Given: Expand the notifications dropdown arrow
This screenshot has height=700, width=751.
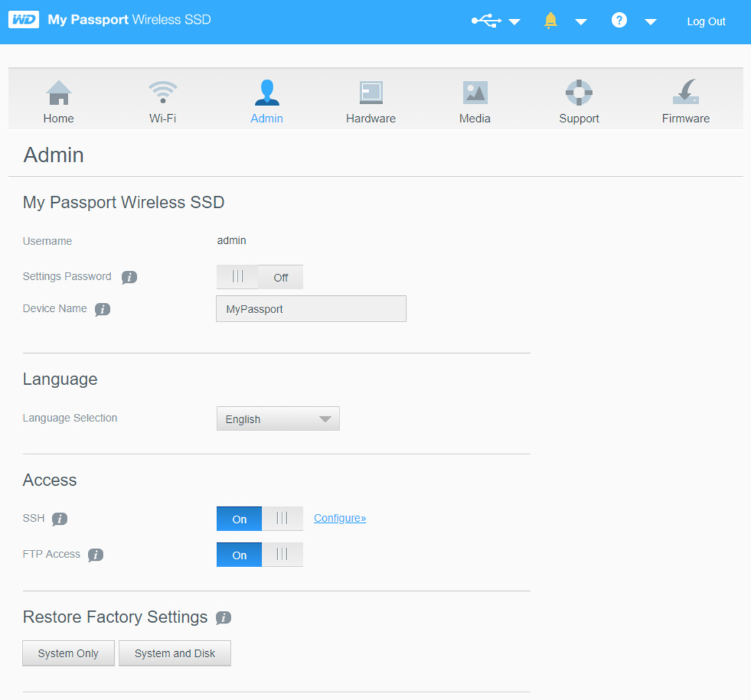Looking at the screenshot, I should coord(581,22).
